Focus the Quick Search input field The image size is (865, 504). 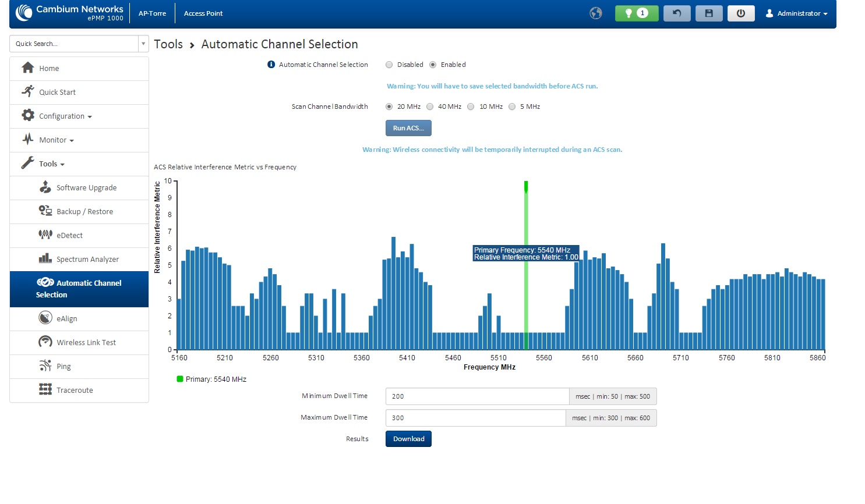coord(74,44)
